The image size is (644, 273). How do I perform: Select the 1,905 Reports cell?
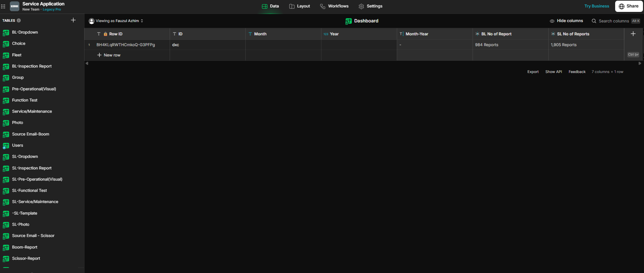tap(586, 45)
